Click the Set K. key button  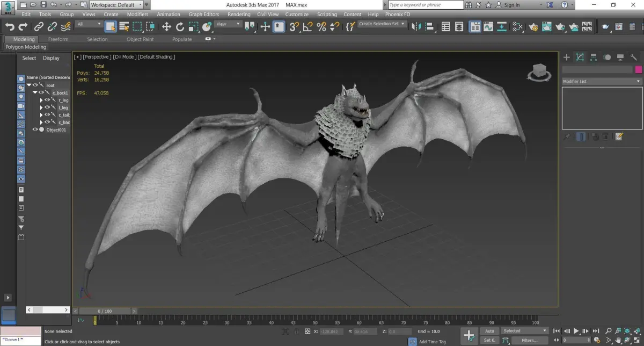[489, 340]
